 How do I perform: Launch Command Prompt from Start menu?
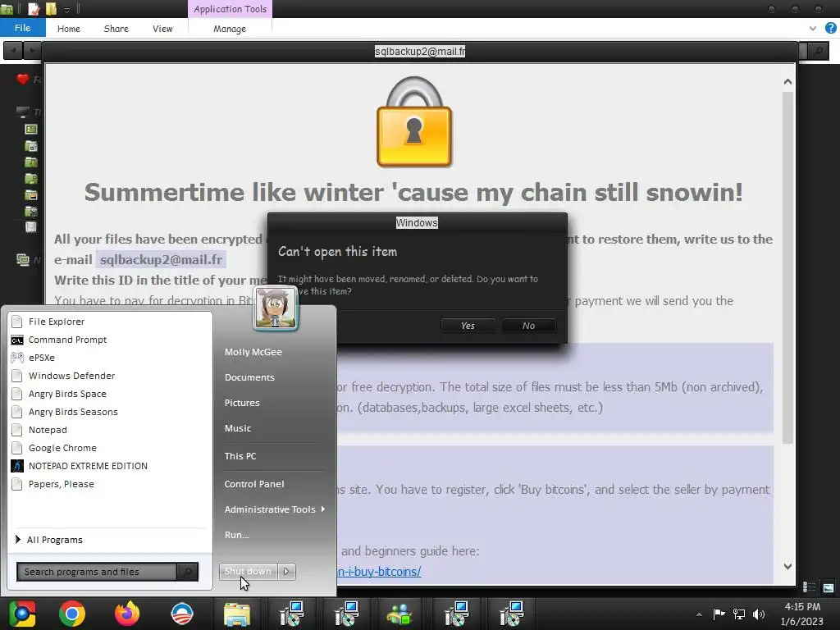pos(67,340)
